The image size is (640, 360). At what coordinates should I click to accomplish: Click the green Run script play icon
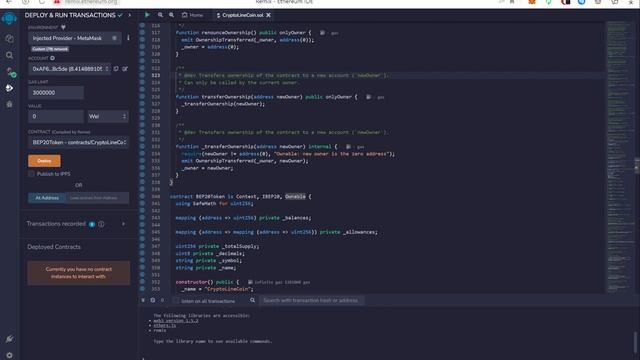coord(147,15)
